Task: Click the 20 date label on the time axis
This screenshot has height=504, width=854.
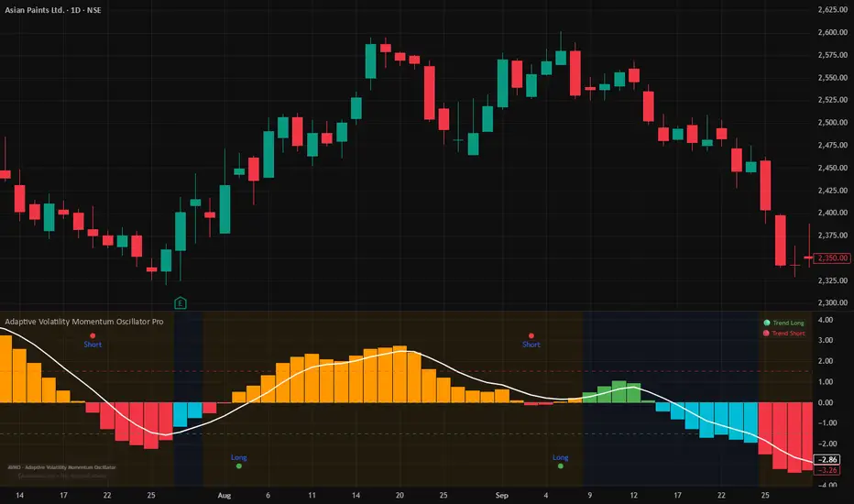Action: [x=400, y=495]
